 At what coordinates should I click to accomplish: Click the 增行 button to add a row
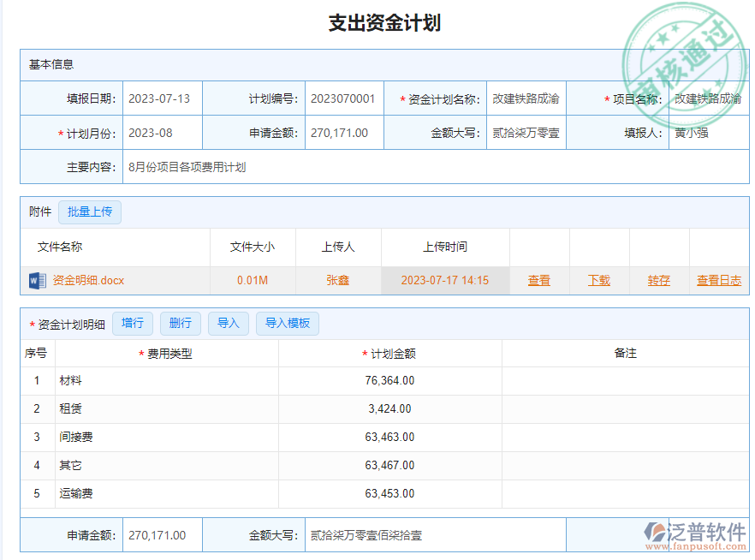click(x=133, y=323)
